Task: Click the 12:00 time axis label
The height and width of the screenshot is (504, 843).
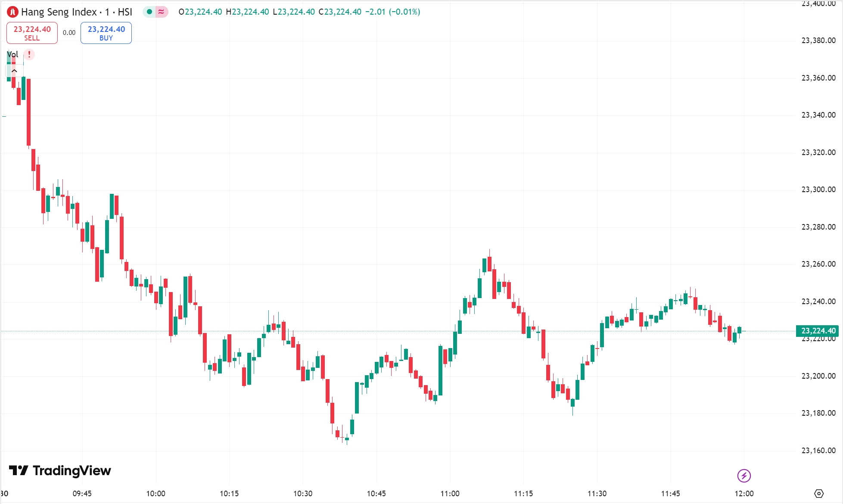Action: pyautogui.click(x=744, y=493)
